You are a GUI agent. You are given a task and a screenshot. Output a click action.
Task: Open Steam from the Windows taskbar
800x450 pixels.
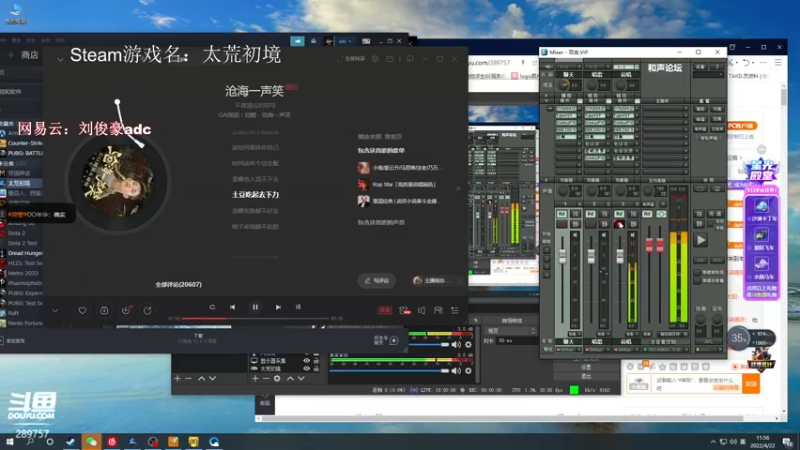point(71,441)
